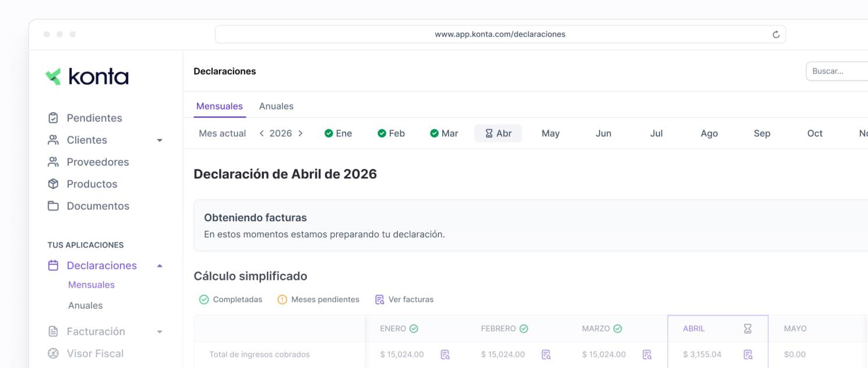This screenshot has width=868, height=368.
Task: Open Mensuales under Declaraciones sidebar
Action: pyautogui.click(x=91, y=285)
